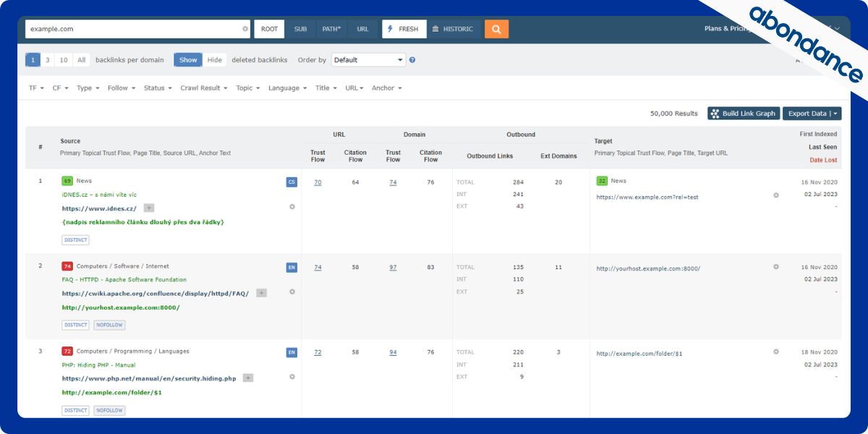Viewport: 868px width, 434px height.
Task: Select 3 backlinks per domain
Action: point(48,60)
